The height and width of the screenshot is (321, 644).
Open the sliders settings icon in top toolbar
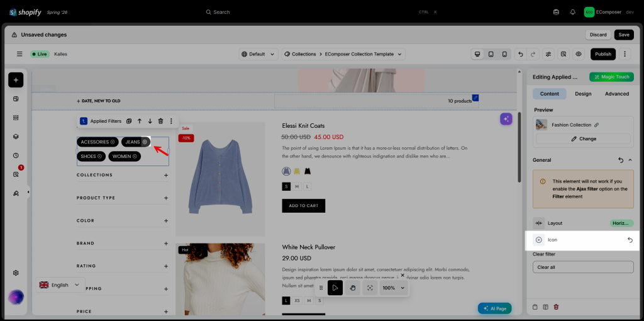click(548, 54)
